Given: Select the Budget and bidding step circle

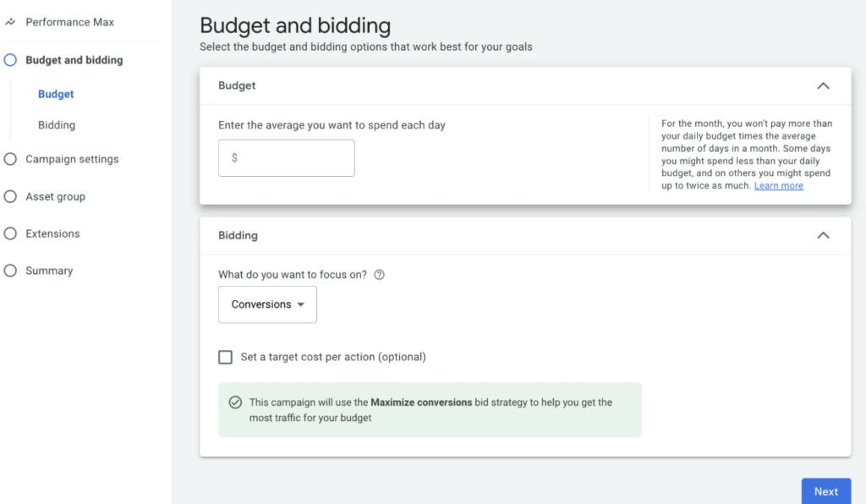Looking at the screenshot, I should pyautogui.click(x=9, y=60).
